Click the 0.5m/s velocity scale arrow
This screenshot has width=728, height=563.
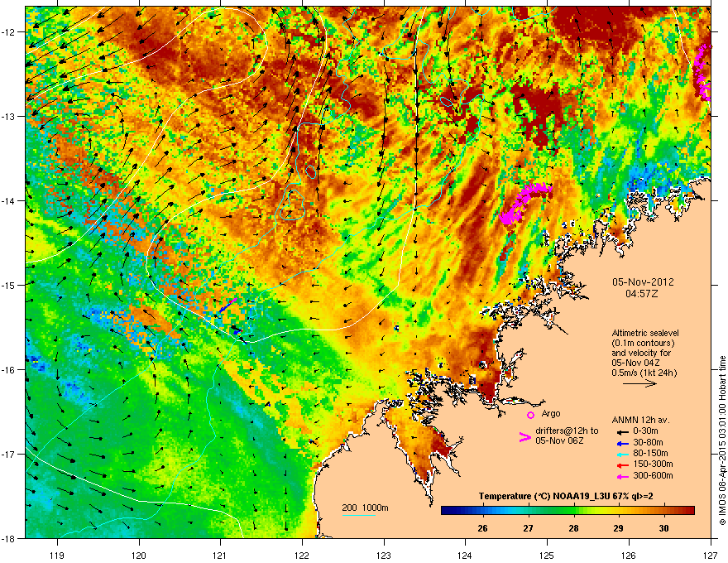pos(639,383)
